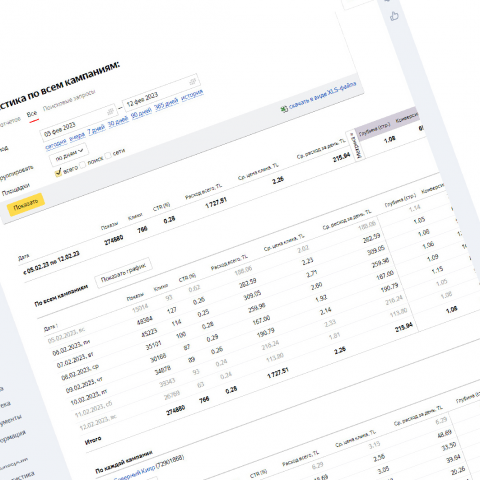
Task: Click the end date field '12 фев 2023'
Action: [x=160, y=92]
